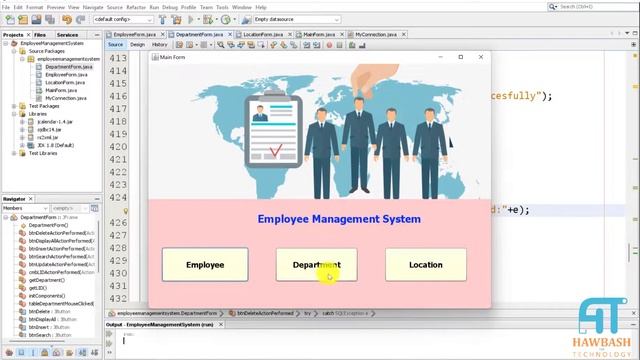Toggle Show Non-Public Members filter in Navigator
Screen dimensions: 640x360
tap(44, 353)
